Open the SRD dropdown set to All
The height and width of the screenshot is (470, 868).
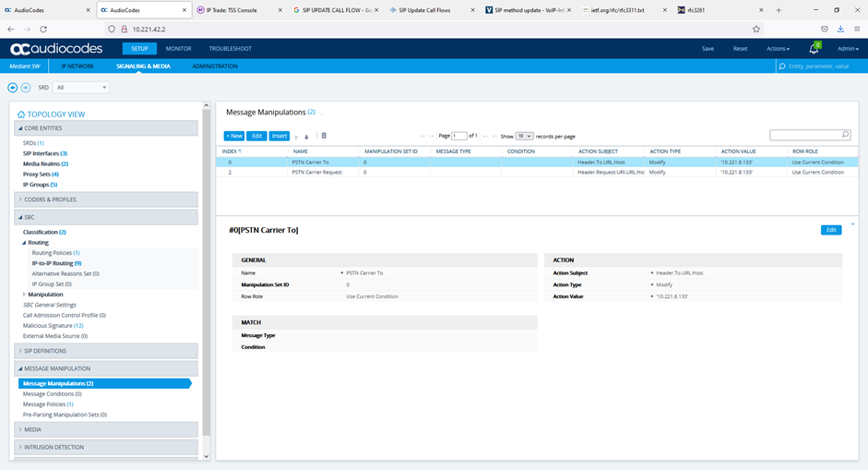[81, 88]
